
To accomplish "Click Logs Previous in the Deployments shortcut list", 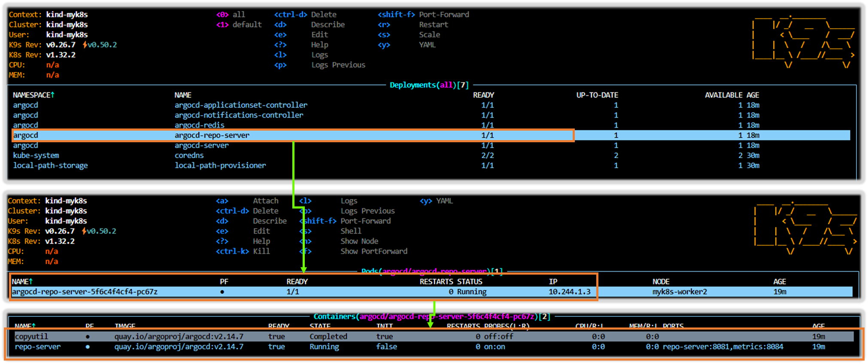I will pos(338,65).
